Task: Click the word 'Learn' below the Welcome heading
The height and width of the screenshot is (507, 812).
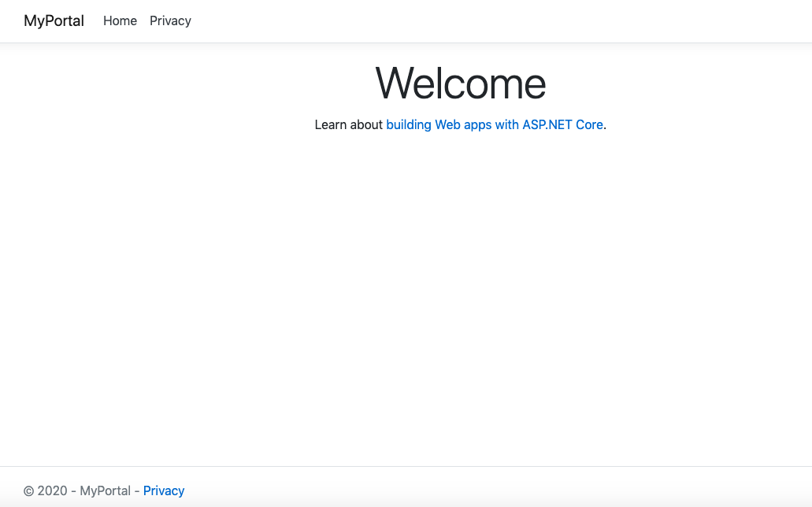Action: pyautogui.click(x=331, y=124)
